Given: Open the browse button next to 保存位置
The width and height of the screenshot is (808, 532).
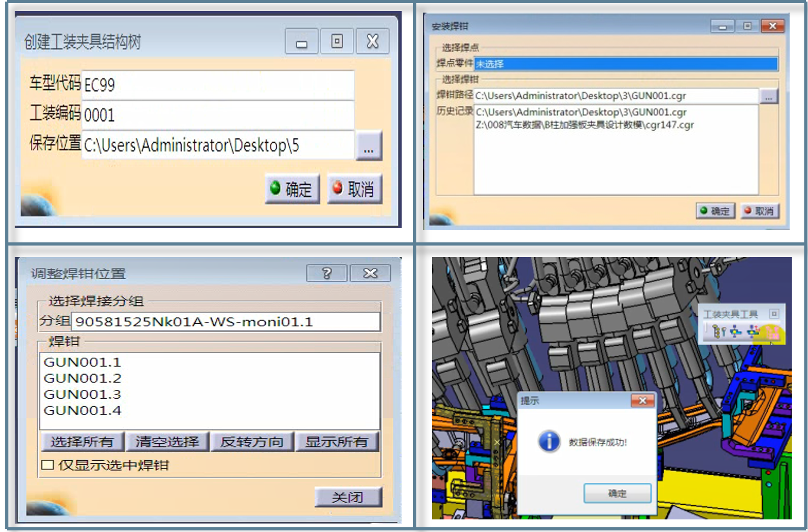Looking at the screenshot, I should pos(369,146).
